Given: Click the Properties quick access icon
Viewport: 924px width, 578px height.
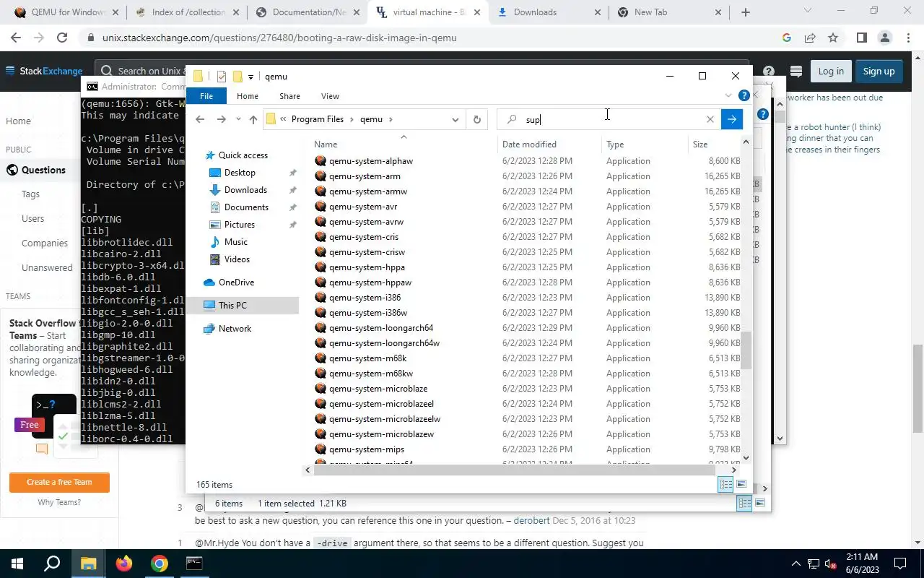Looking at the screenshot, I should [x=222, y=77].
